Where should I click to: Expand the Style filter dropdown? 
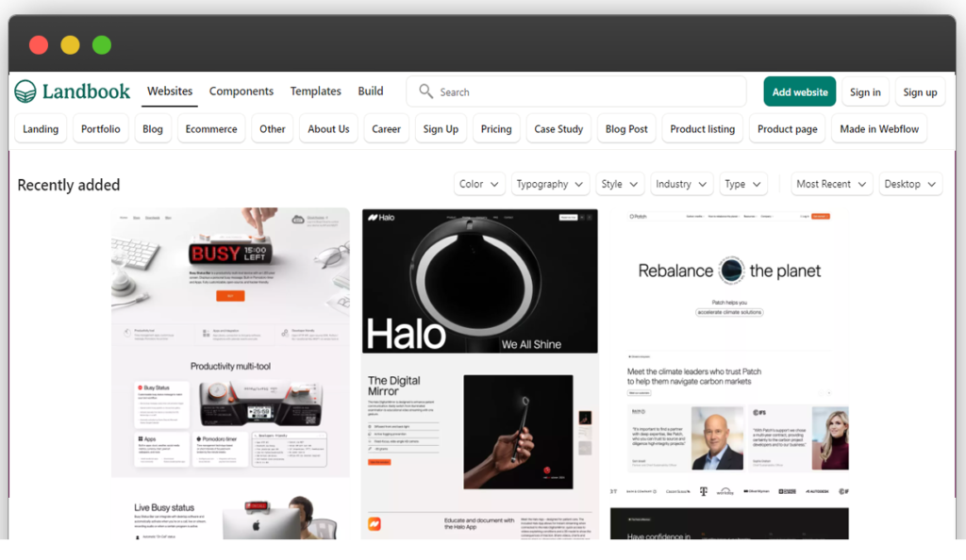pyautogui.click(x=620, y=184)
